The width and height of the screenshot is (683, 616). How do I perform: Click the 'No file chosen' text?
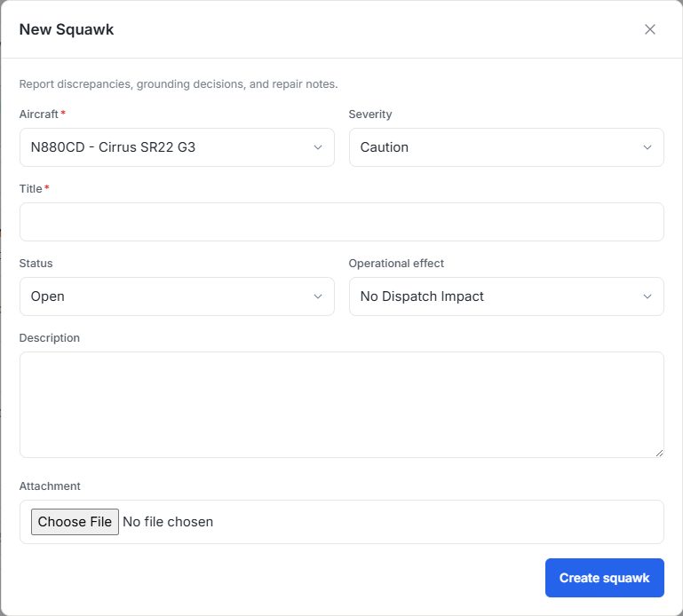pos(168,522)
